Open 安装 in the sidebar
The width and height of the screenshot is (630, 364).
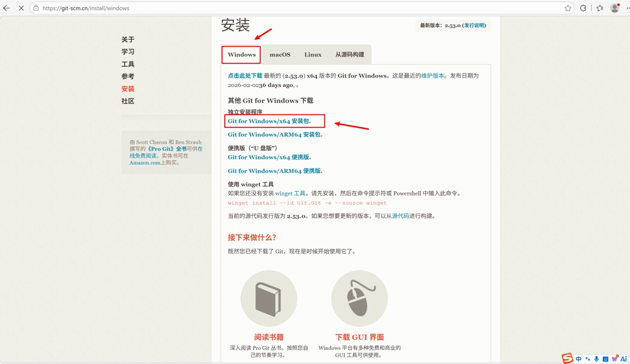click(x=128, y=89)
